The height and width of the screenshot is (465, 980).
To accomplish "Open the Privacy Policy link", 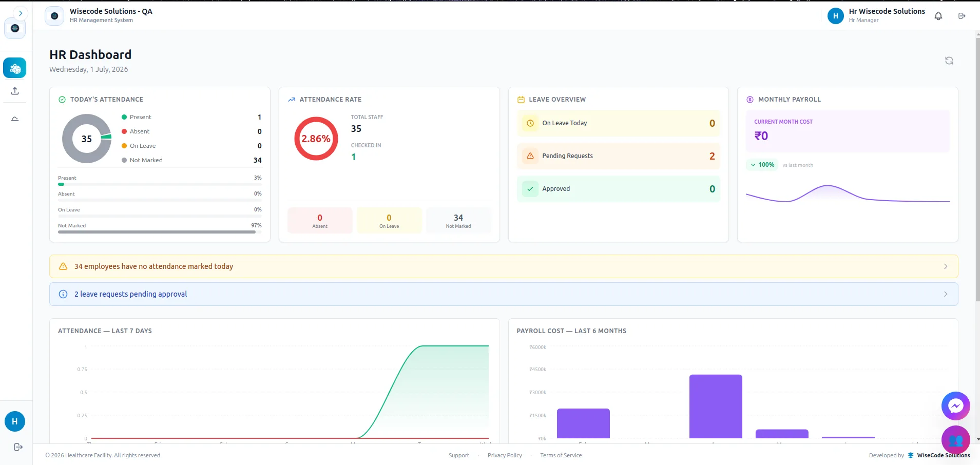I will click(x=505, y=455).
